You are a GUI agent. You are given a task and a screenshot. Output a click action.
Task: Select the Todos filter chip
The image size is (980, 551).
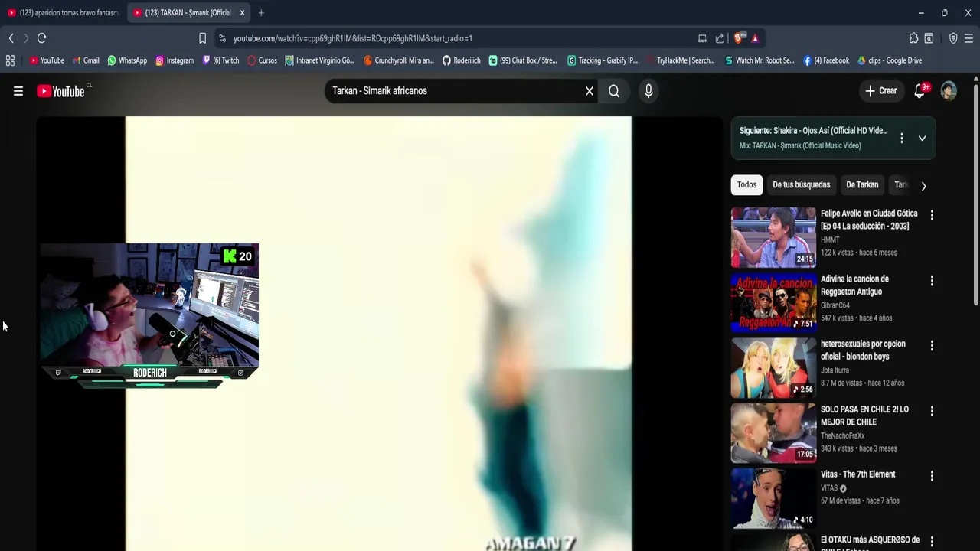point(746,185)
